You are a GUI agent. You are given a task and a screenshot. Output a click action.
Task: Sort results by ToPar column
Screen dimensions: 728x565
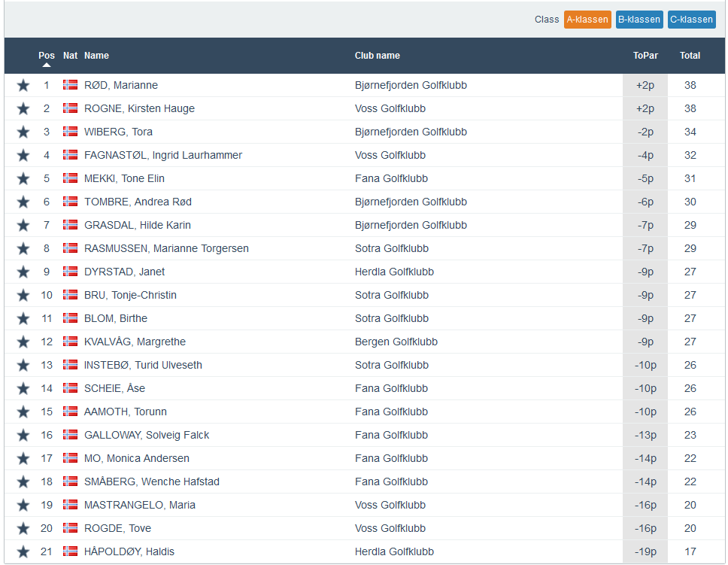(645, 56)
